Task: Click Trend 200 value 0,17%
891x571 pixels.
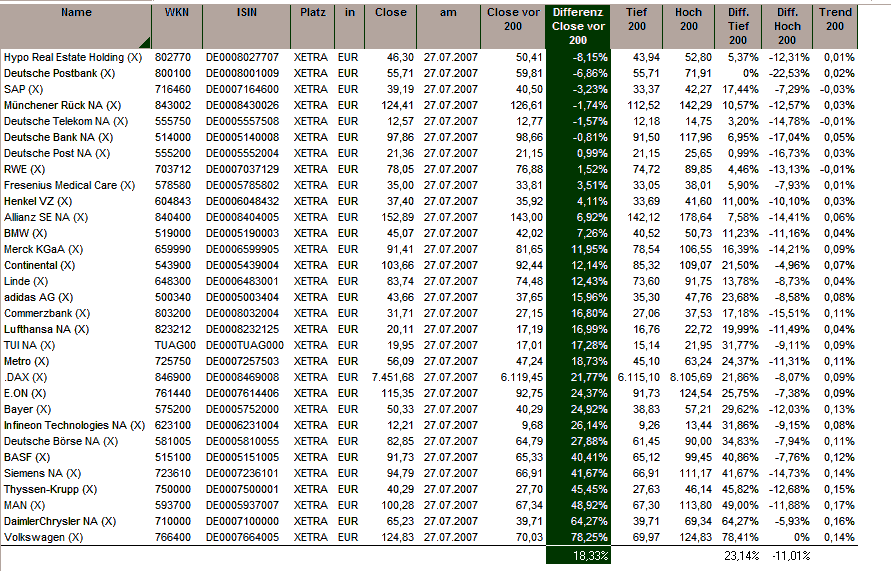Action: [839, 505]
